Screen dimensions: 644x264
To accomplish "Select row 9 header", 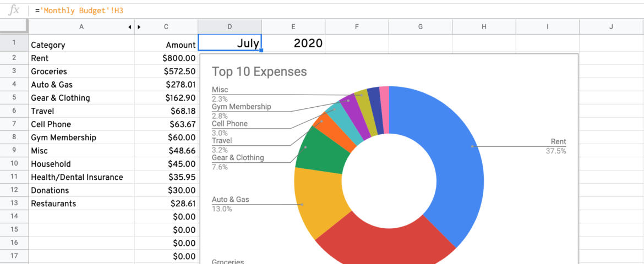I will pyautogui.click(x=14, y=150).
